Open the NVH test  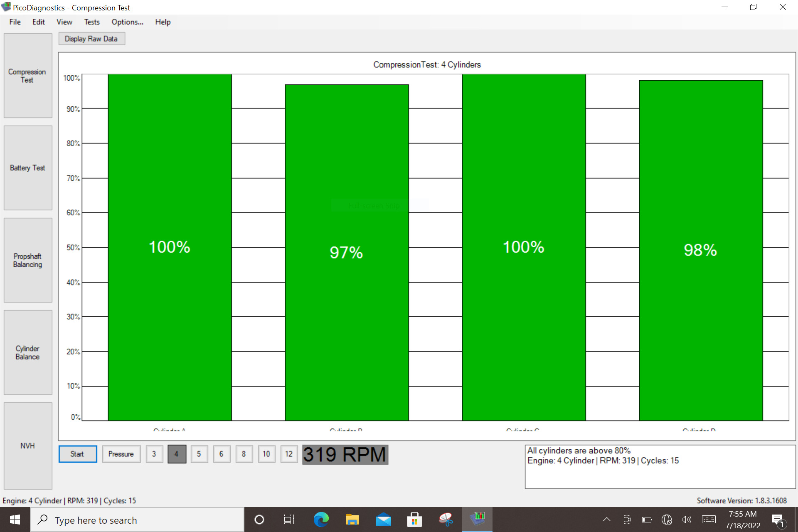28,446
